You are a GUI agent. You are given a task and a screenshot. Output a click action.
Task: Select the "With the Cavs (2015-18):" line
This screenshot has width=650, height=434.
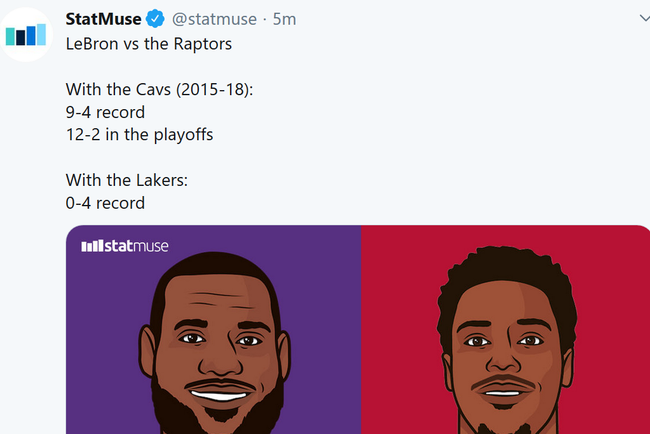coord(159,90)
